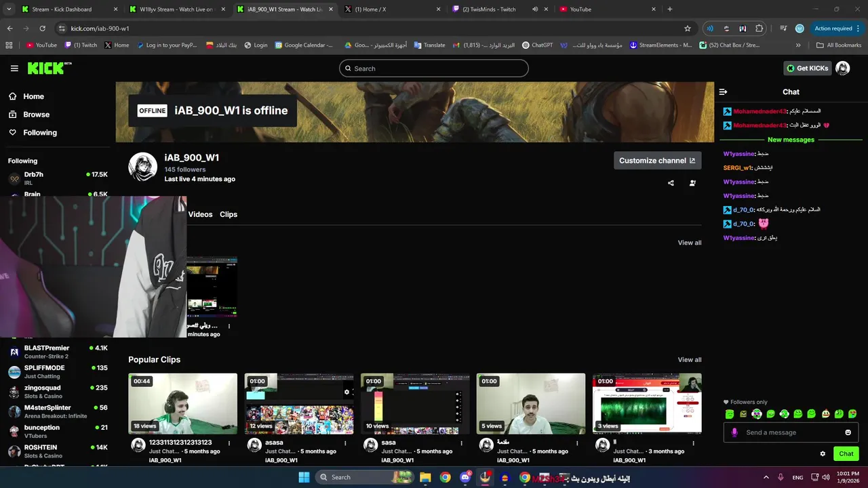The image size is (868, 488).
Task: Click View all above the videos row
Action: pyautogui.click(x=690, y=243)
